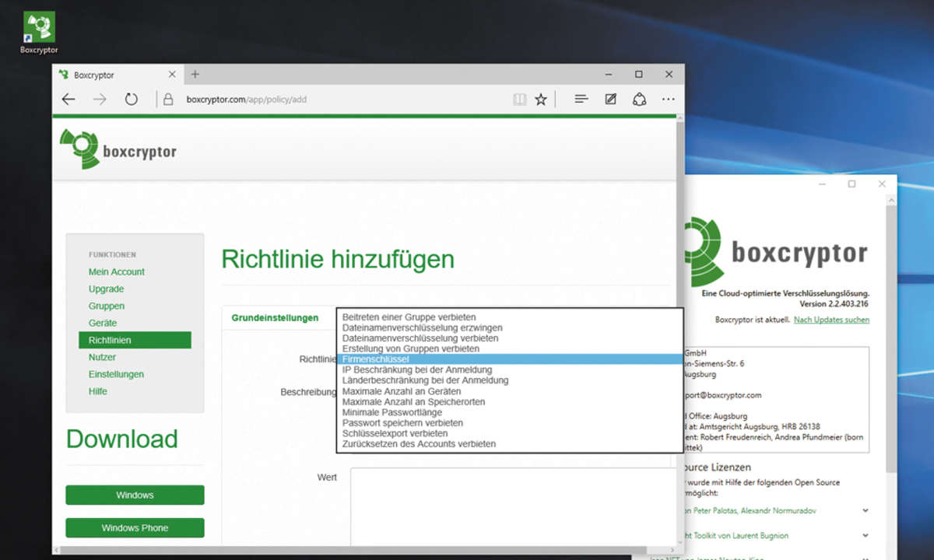Viewport: 934px width, 560px height.
Task: Select the Richtlinien sidebar item
Action: point(135,340)
